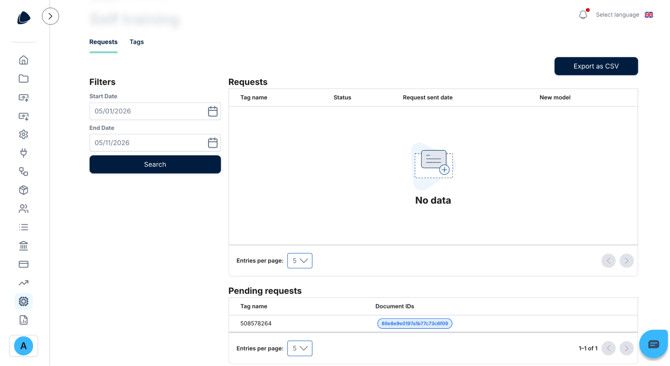Screen dimensions: 670x366
Task: Click the blue document ID badge
Action: [x=414, y=324]
